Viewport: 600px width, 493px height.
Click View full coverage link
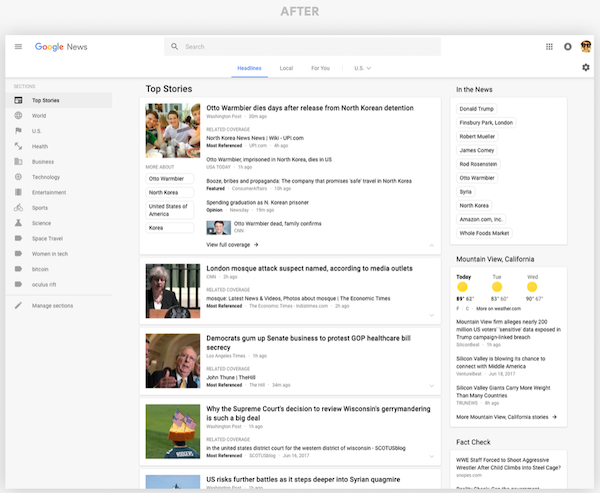tap(232, 244)
